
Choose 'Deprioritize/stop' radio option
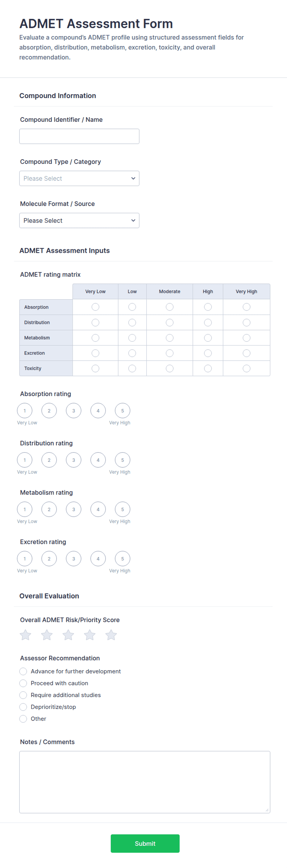click(x=23, y=707)
